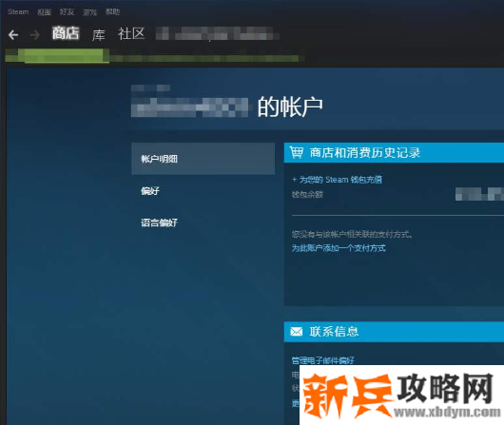Click the 联系信息 section header
This screenshot has width=504, height=425.
pyautogui.click(x=394, y=332)
